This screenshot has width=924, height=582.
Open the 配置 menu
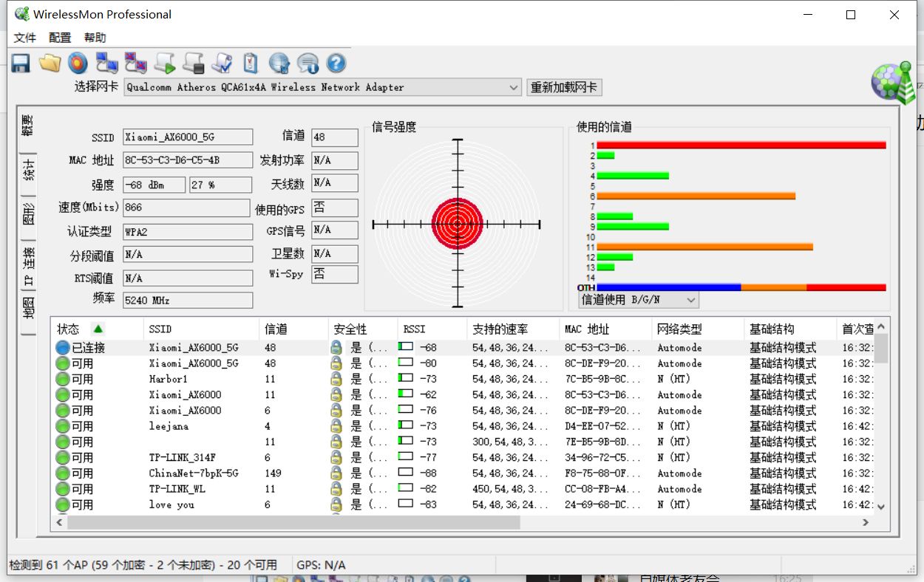point(60,38)
